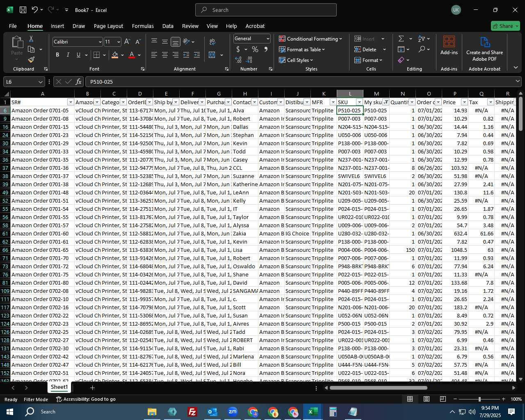Open the My sku active filter button
Image resolution: width=525 pixels, height=420 pixels.
(386, 102)
